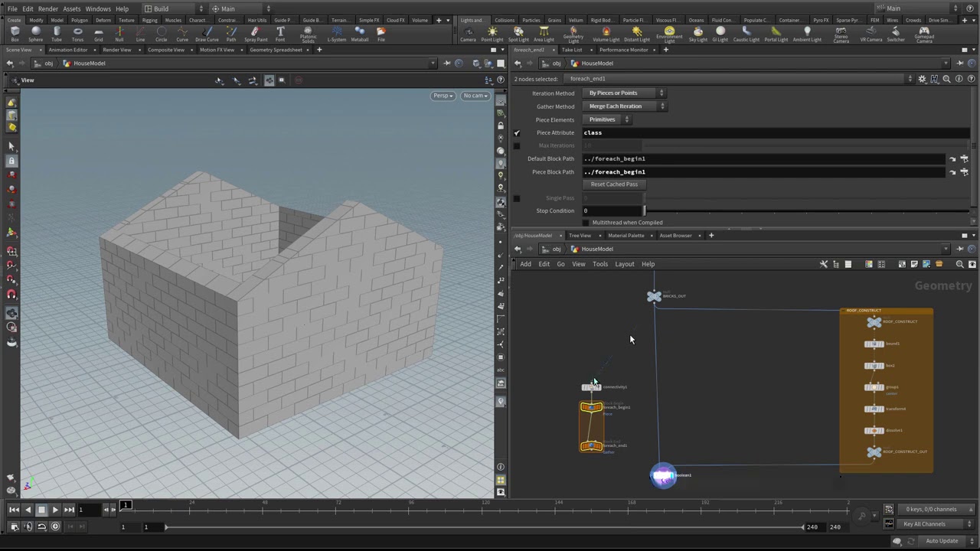Select the Draw Curve shelf tool
The width and height of the screenshot is (980, 551).
click(x=207, y=34)
